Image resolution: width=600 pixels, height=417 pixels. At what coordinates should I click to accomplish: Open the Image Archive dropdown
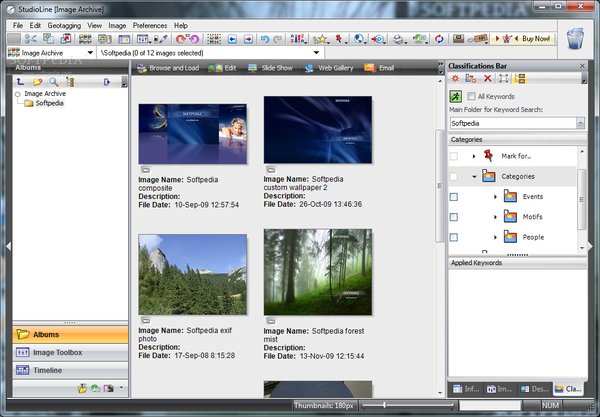90,53
